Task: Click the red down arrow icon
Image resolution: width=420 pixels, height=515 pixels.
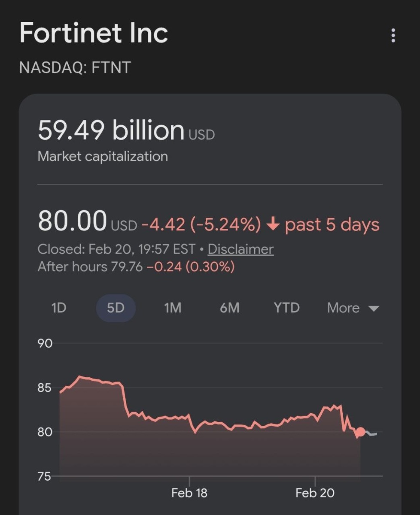Action: pos(273,224)
